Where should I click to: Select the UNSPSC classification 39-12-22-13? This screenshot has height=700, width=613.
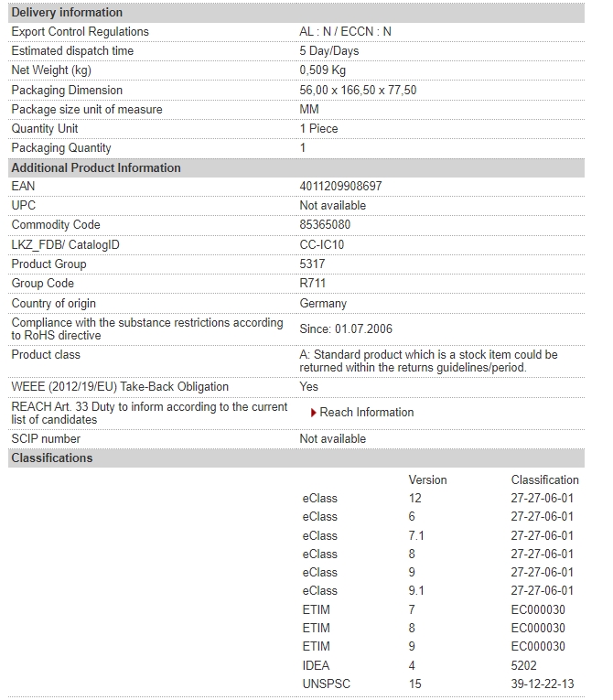tap(542, 684)
